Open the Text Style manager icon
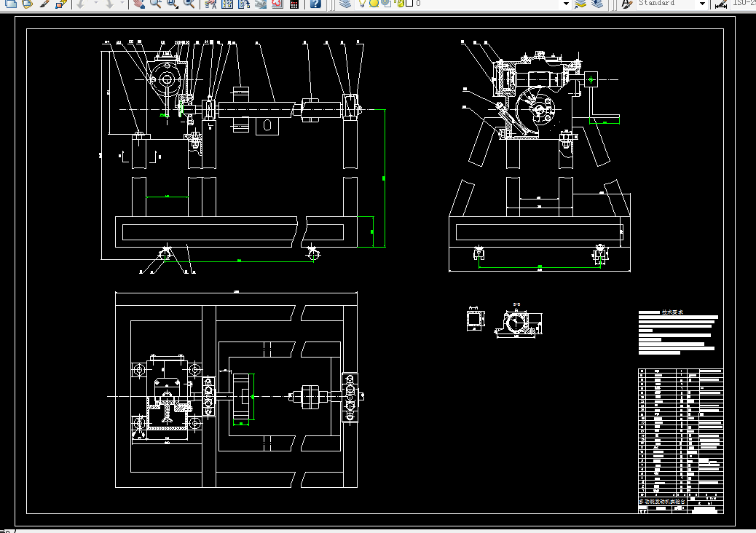 click(x=626, y=4)
